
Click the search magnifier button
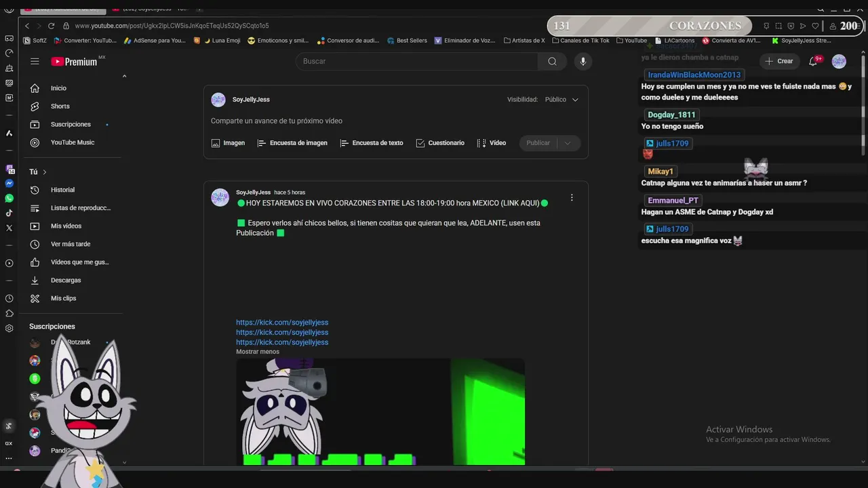click(x=552, y=61)
